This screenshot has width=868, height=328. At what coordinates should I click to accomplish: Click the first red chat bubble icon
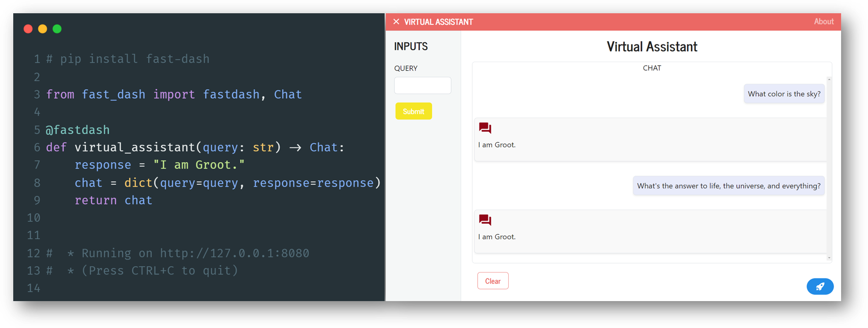[x=485, y=128]
